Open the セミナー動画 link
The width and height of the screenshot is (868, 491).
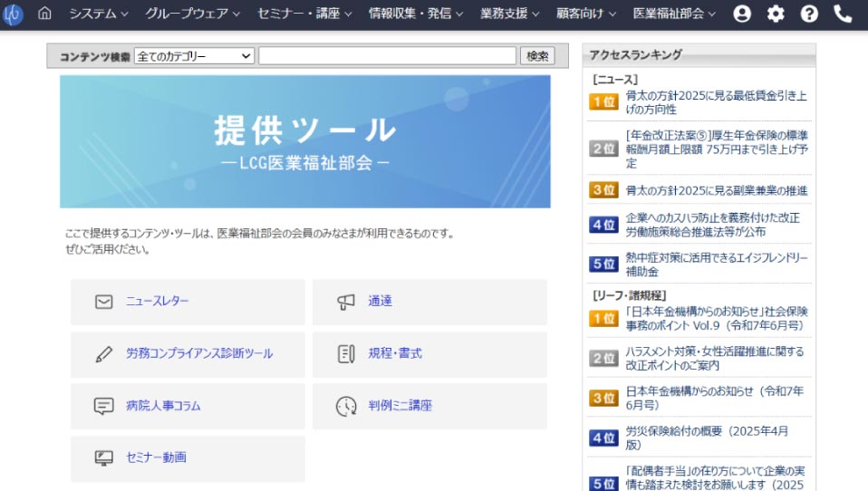(x=156, y=457)
